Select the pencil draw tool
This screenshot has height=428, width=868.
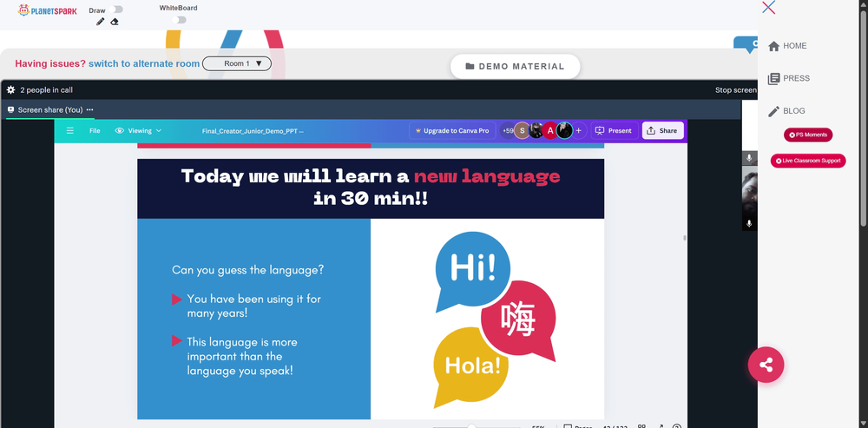(x=100, y=22)
